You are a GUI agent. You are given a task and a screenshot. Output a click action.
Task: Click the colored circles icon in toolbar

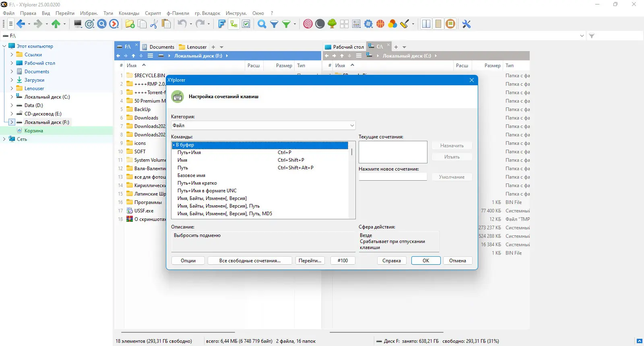click(x=392, y=24)
